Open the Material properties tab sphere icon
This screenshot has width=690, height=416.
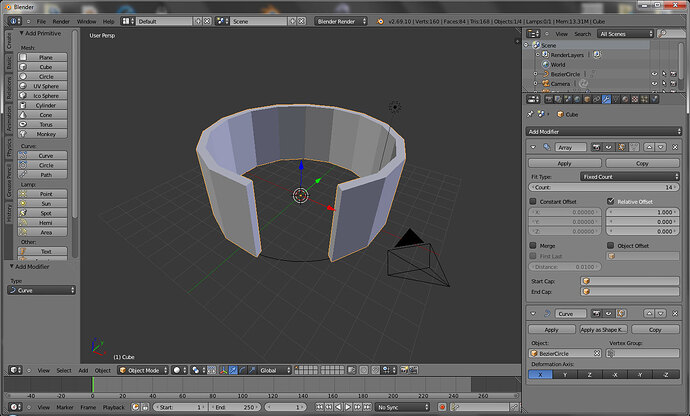click(625, 99)
